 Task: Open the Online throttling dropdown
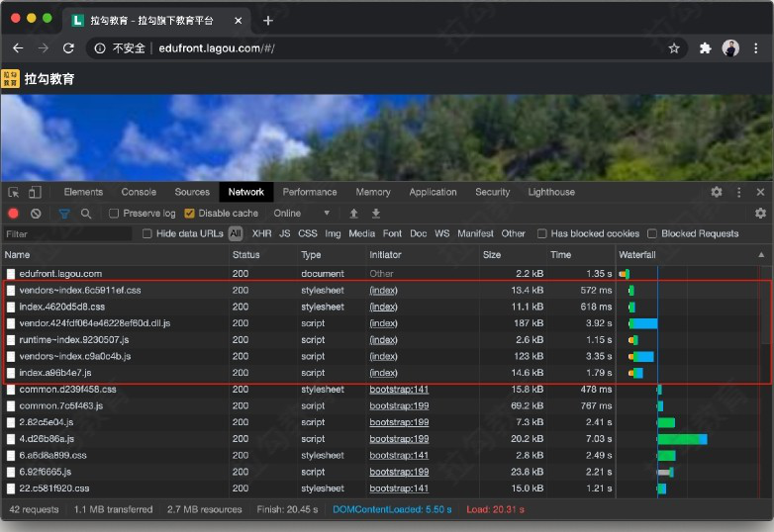click(302, 214)
